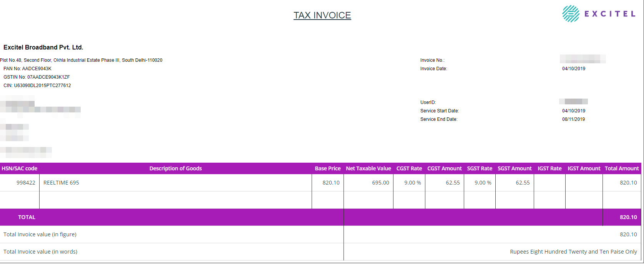Click the CIN: U63090DL2015PTC277612 line
The height and width of the screenshot is (272, 644).
[x=37, y=86]
